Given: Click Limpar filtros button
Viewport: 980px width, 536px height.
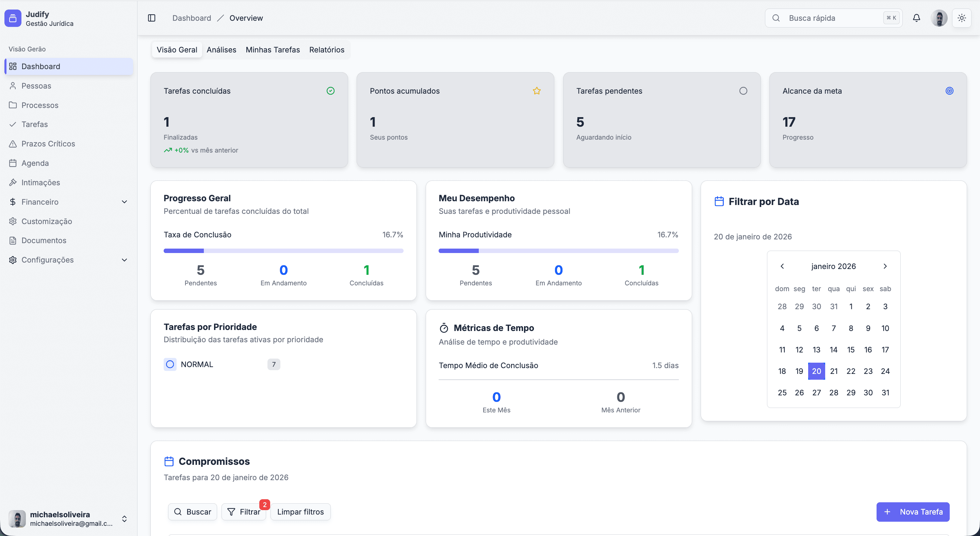Looking at the screenshot, I should 300,511.
